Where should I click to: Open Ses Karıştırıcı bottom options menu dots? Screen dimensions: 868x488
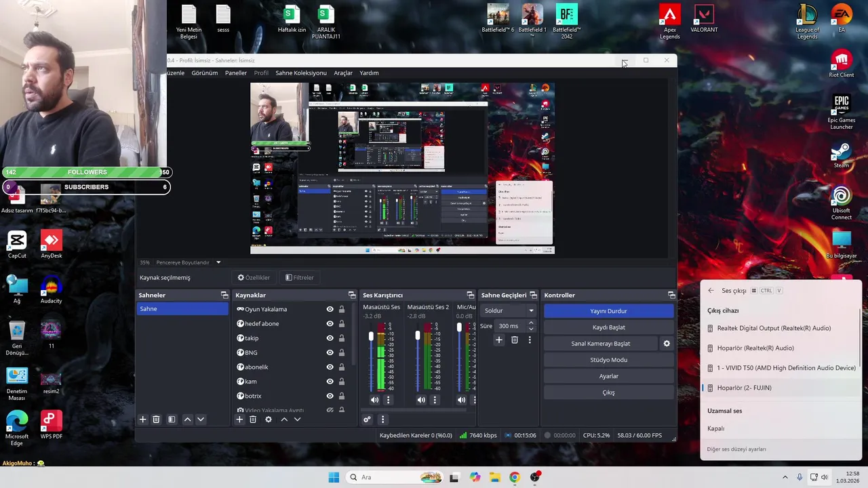click(382, 420)
